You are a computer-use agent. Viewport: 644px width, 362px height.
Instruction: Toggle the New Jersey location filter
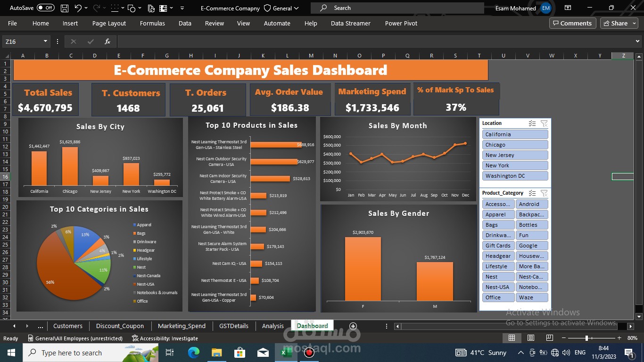point(515,155)
